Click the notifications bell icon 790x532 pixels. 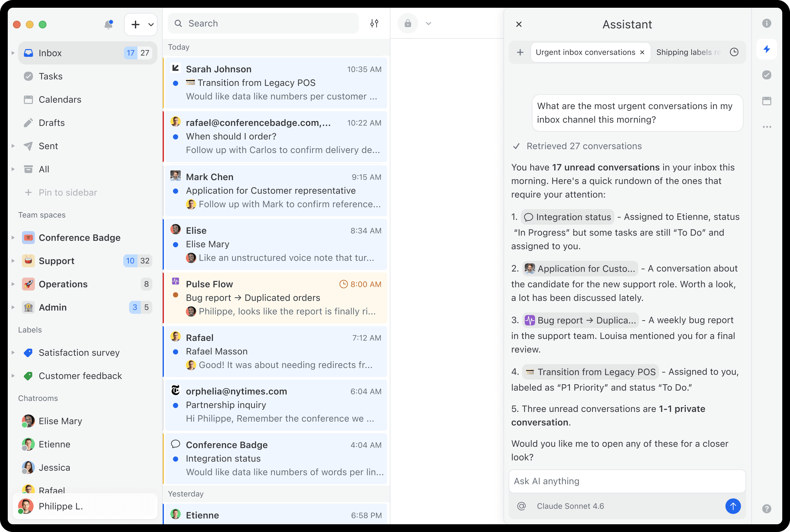click(108, 25)
